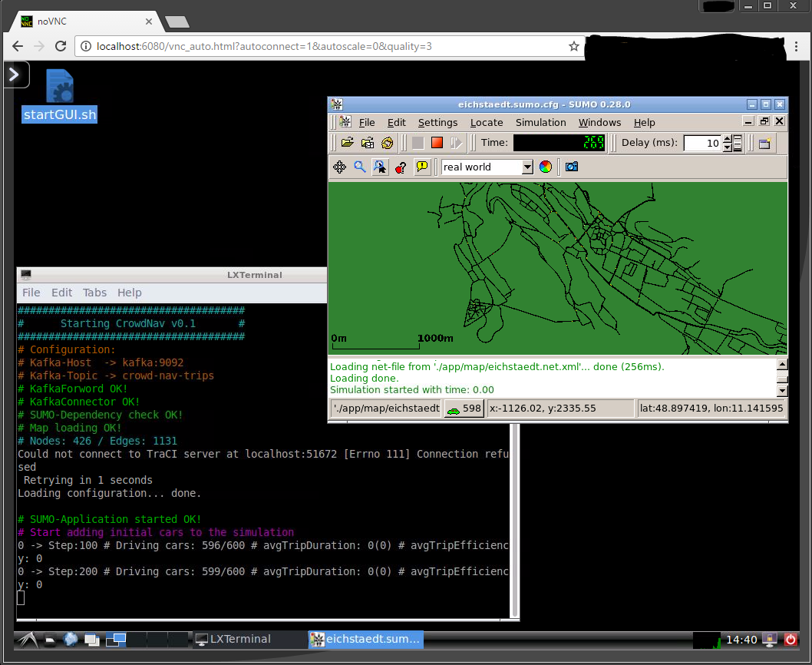Reload the simulation with yellow arrows icon

click(387, 143)
